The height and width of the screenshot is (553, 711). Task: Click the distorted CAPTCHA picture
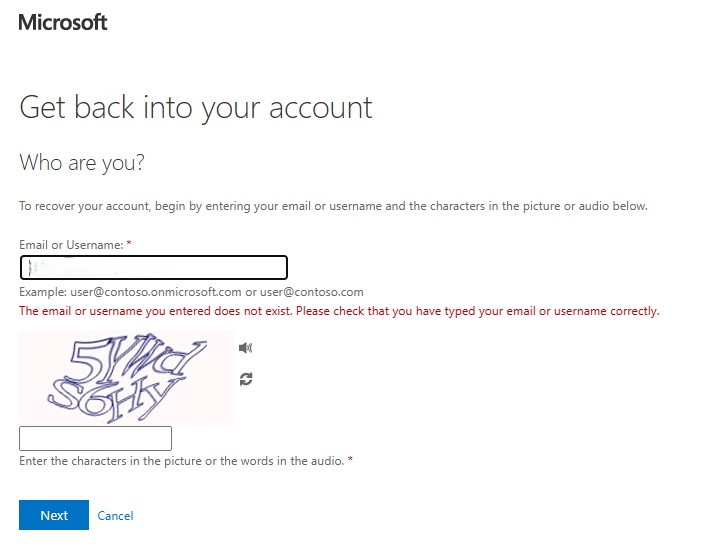tap(127, 378)
